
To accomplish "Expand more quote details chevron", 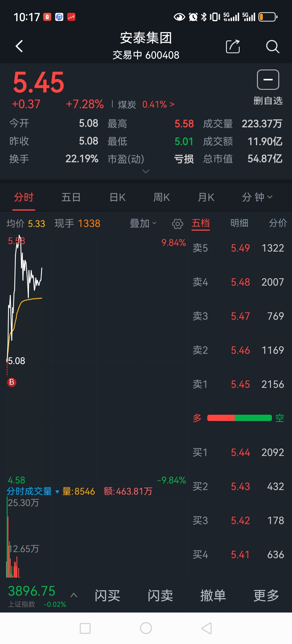I will tap(146, 171).
